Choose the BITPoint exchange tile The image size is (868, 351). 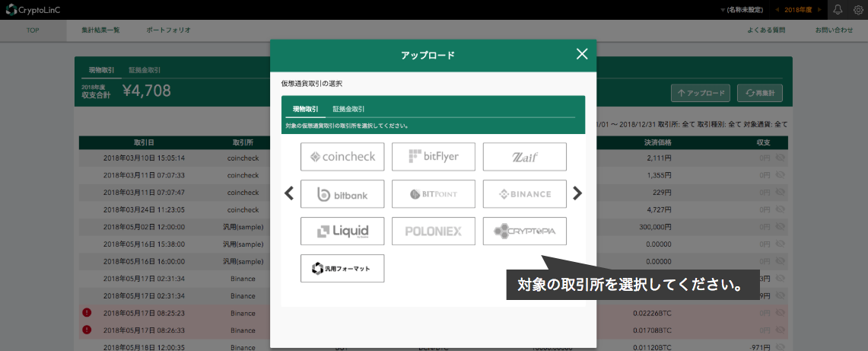(x=434, y=193)
